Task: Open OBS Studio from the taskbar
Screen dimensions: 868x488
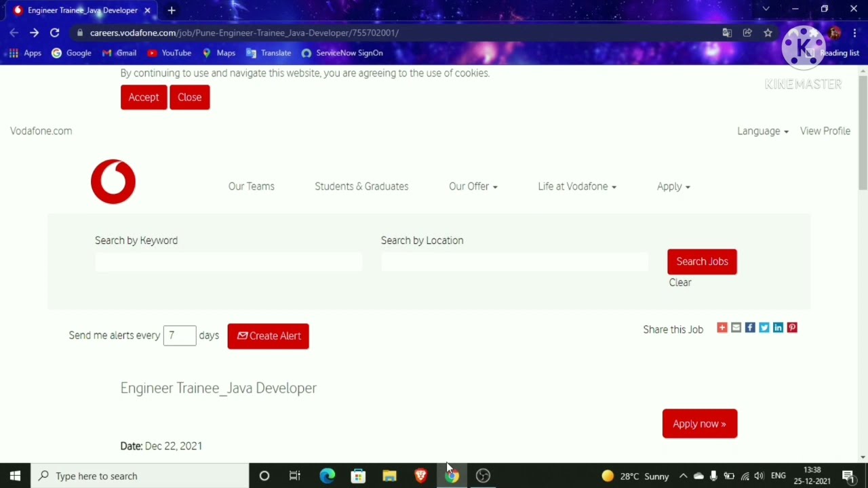Action: 483,476
